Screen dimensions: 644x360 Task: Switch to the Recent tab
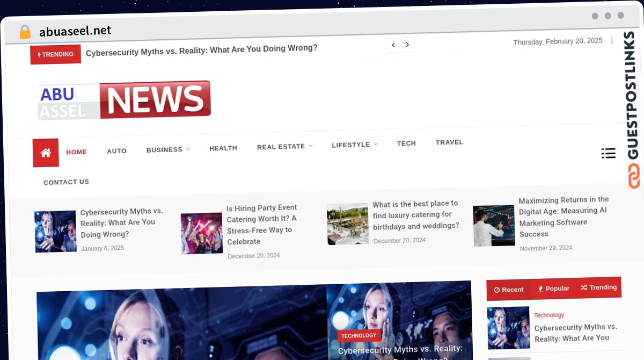509,290
